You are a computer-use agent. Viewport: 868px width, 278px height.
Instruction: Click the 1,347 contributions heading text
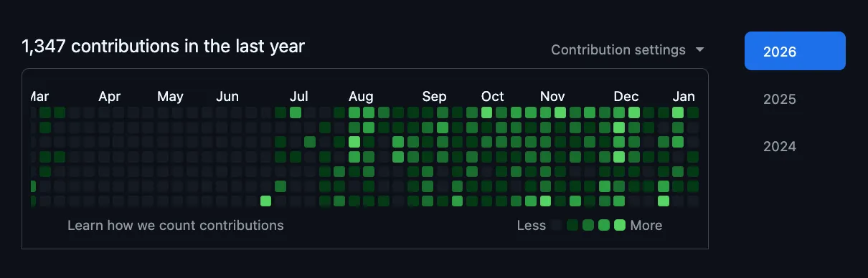pyautogui.click(x=163, y=47)
